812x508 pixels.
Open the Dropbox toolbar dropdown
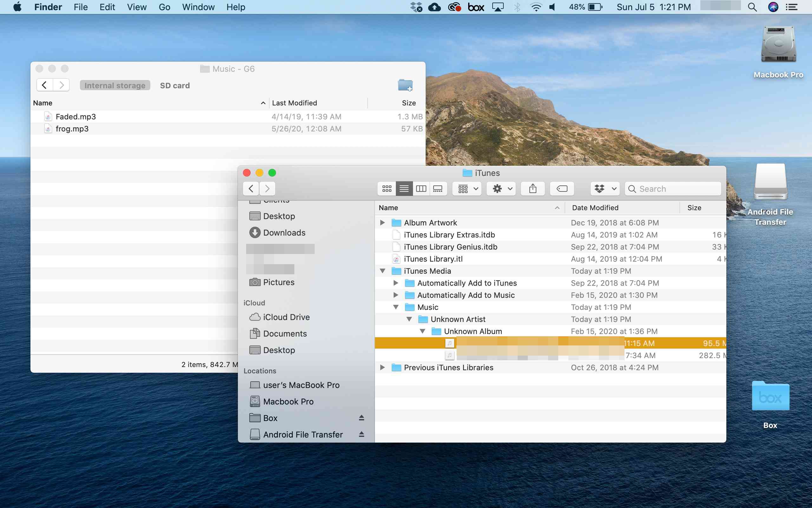pyautogui.click(x=605, y=189)
